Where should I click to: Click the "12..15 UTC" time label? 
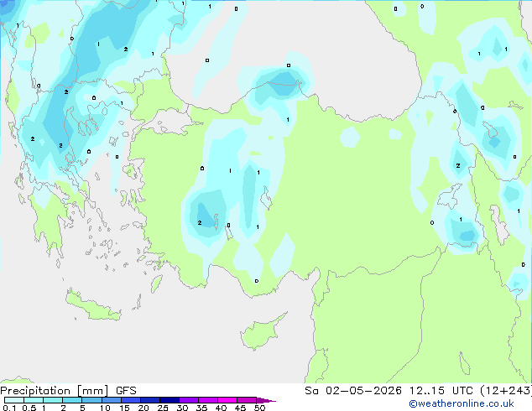(441, 391)
